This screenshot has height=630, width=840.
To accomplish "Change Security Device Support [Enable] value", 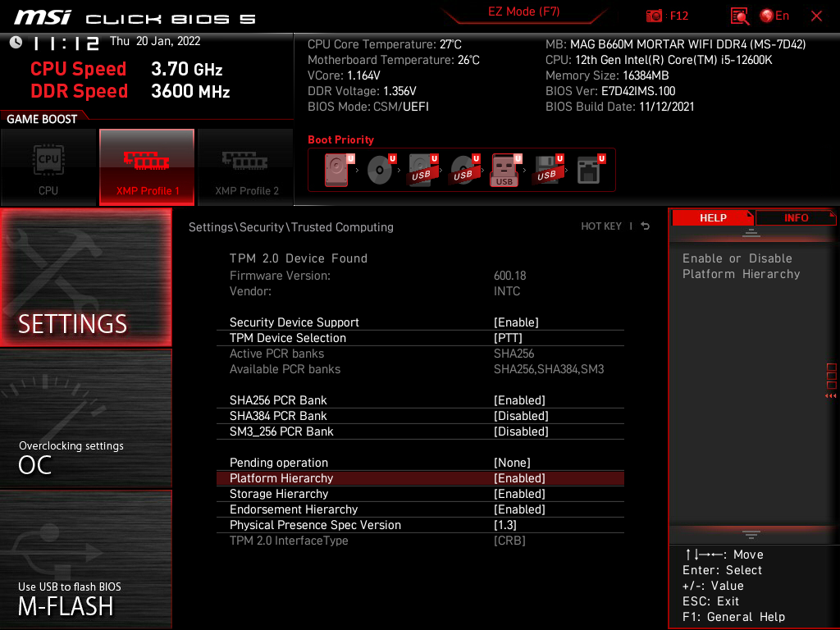I will tap(516, 322).
